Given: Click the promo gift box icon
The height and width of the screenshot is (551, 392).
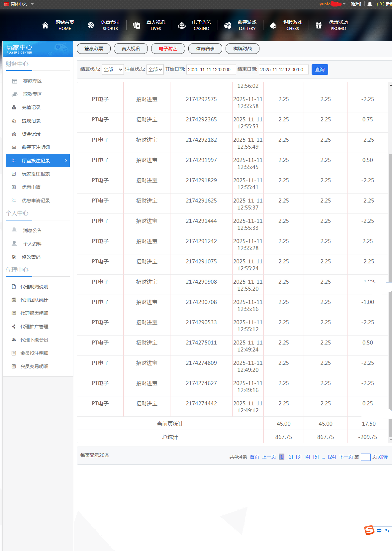Looking at the screenshot, I should (319, 25).
